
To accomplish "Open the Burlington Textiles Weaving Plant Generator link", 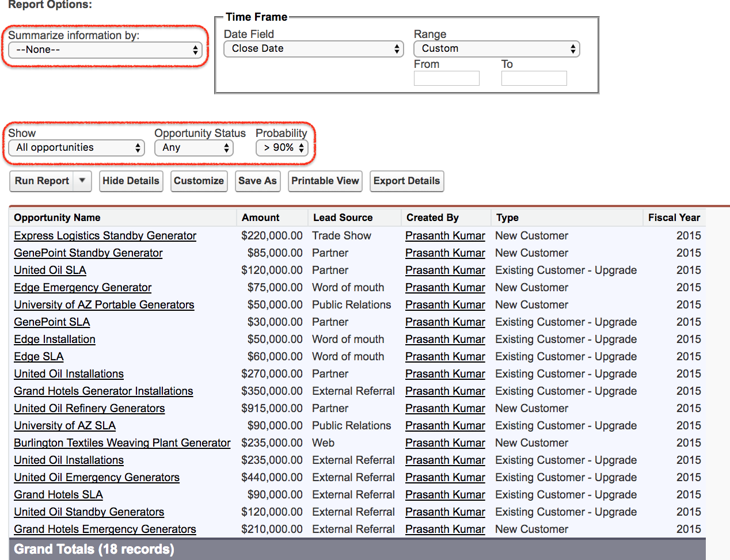I will (122, 443).
